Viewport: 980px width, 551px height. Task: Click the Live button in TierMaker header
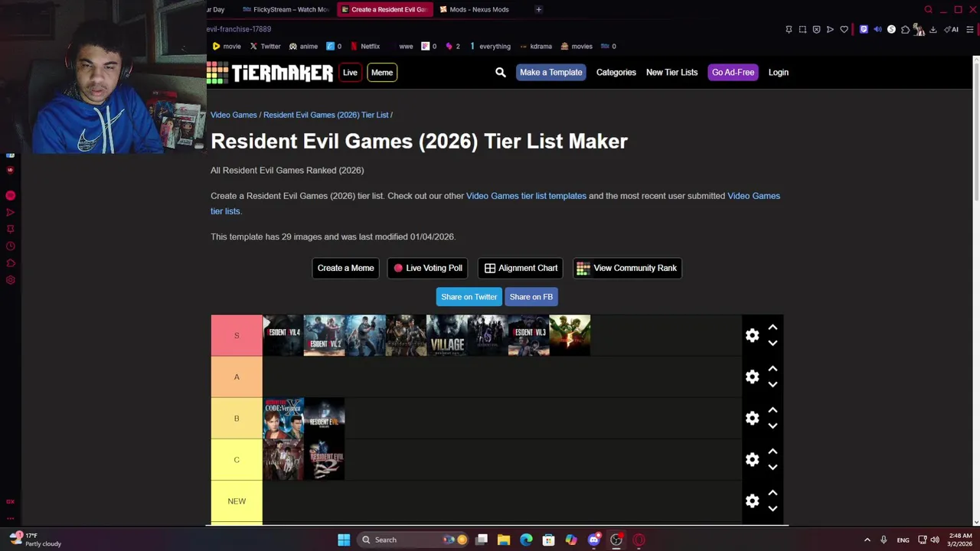[350, 72]
